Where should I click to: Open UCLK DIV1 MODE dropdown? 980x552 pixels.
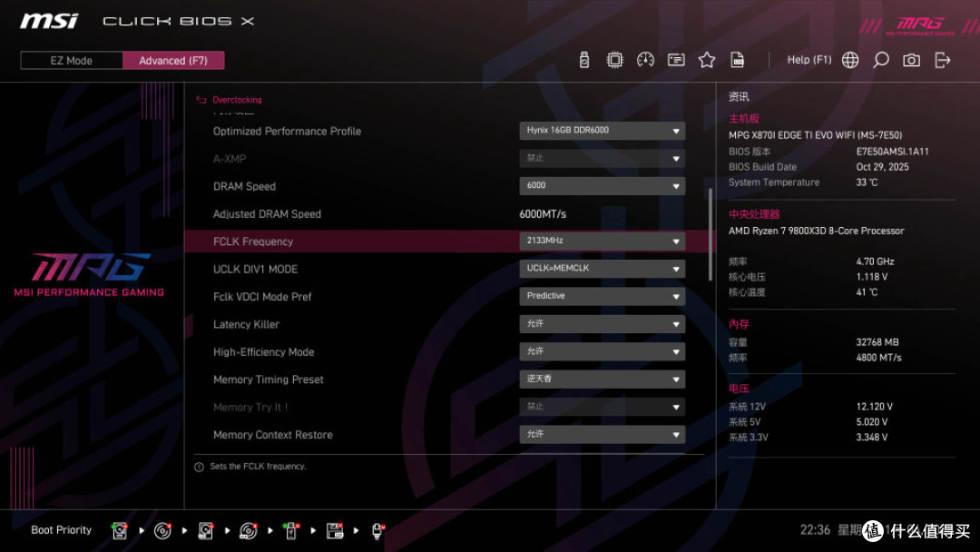coord(602,268)
